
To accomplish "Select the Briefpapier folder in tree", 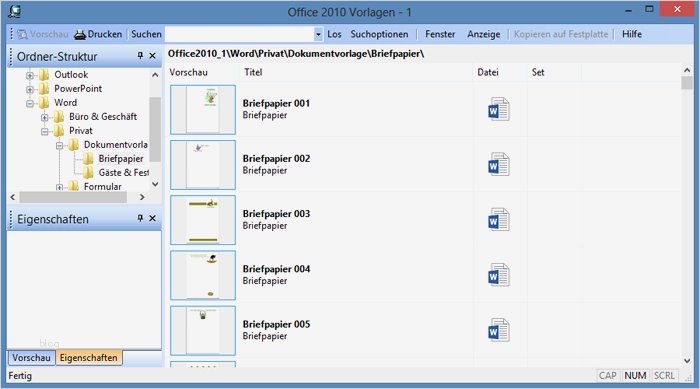I will (x=121, y=159).
